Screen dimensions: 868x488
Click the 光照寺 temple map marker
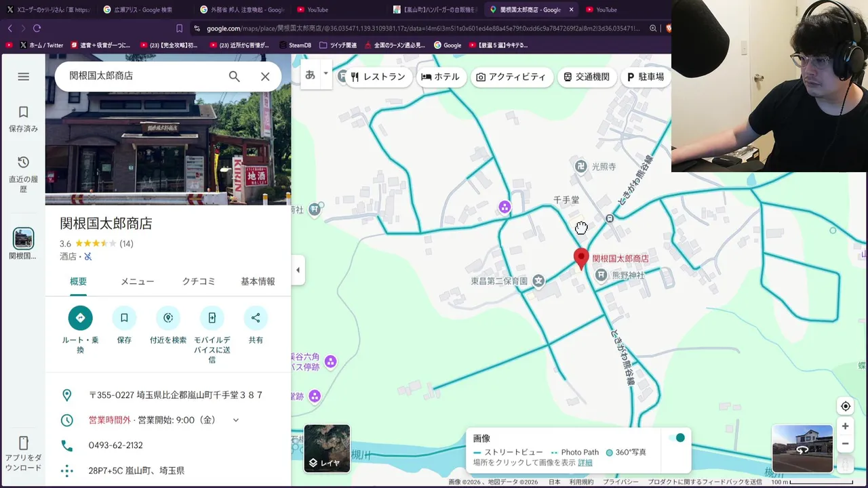point(580,166)
